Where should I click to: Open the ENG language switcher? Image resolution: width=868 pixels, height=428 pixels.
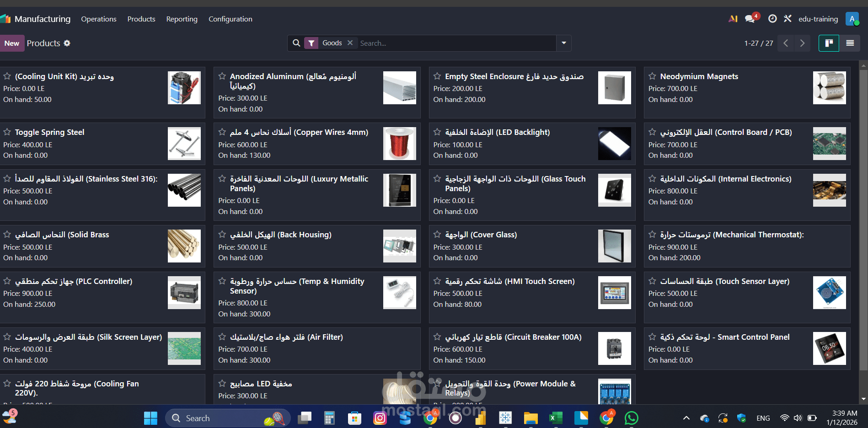pyautogui.click(x=763, y=418)
